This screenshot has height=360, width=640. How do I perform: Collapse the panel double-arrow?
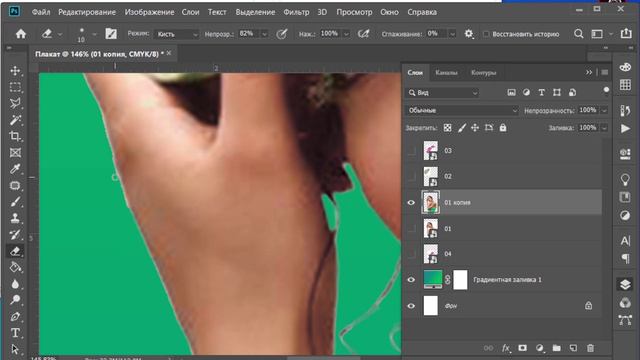click(x=589, y=72)
